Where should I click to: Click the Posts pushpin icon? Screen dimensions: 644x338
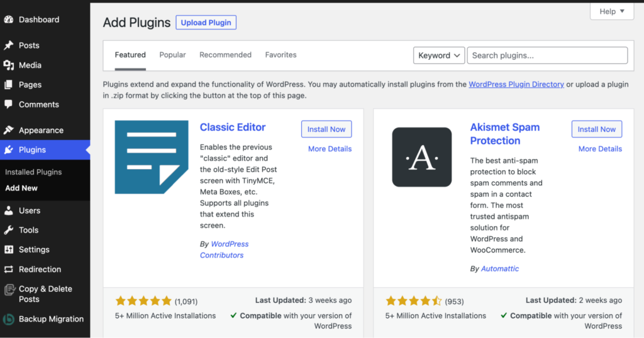(x=9, y=45)
